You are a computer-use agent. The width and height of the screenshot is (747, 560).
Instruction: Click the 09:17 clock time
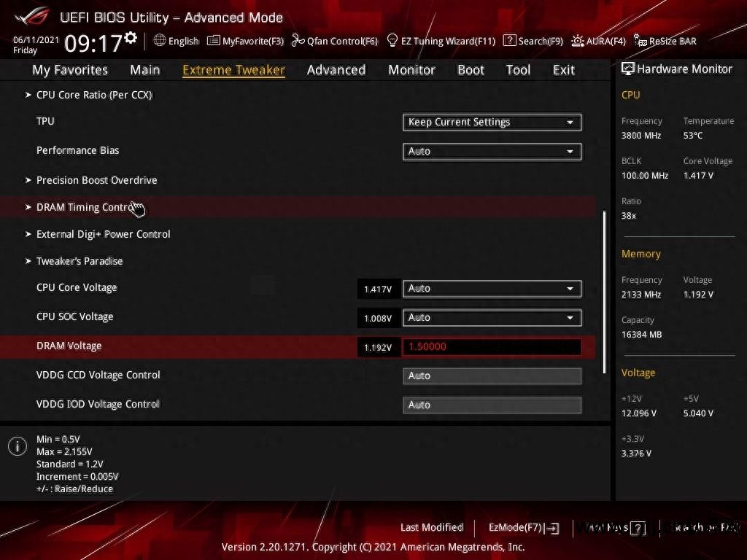pos(93,43)
